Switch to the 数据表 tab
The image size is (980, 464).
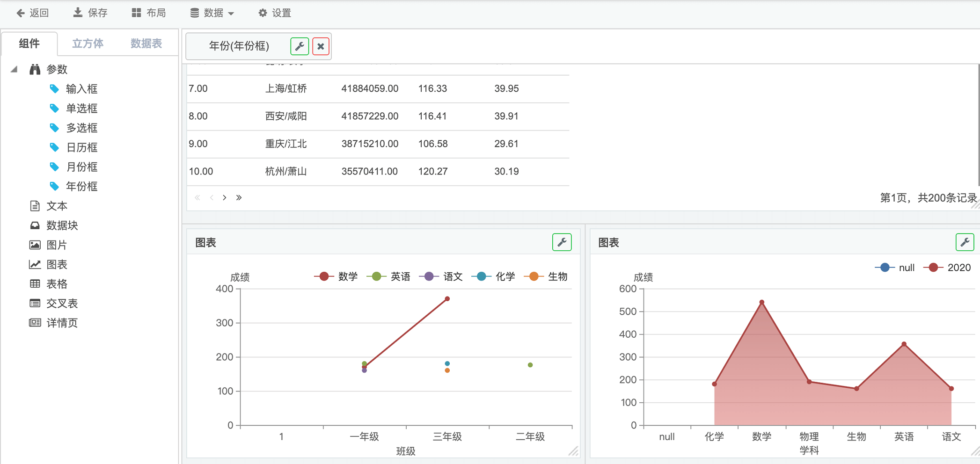coord(146,43)
